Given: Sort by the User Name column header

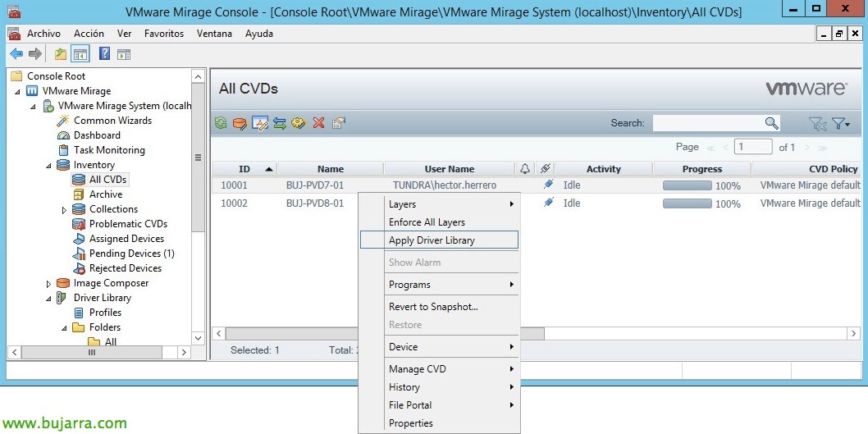Looking at the screenshot, I should click(x=450, y=169).
